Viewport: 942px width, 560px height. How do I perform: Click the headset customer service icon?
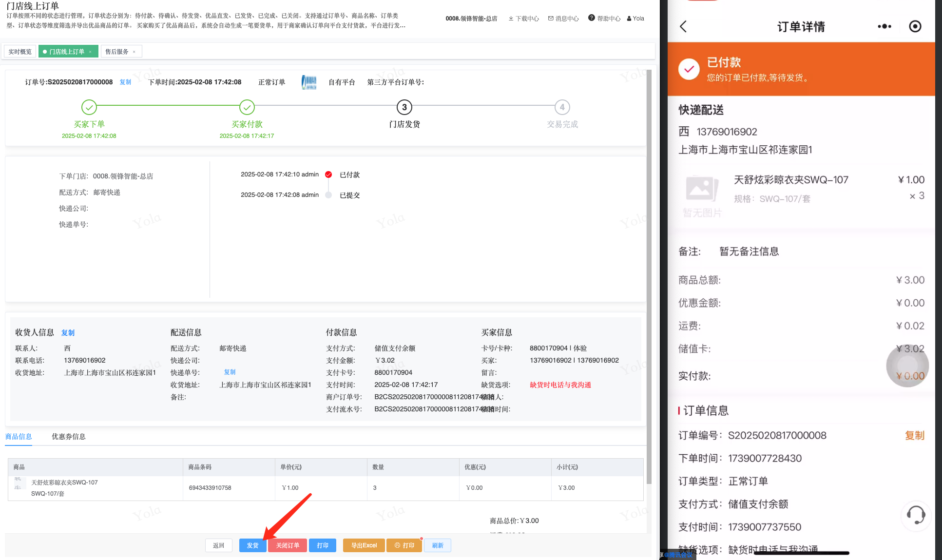916,515
